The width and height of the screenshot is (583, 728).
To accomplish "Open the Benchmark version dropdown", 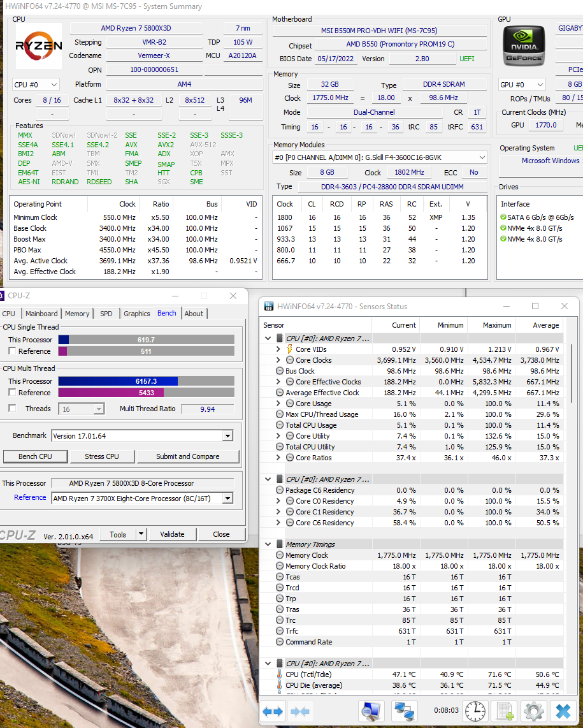I will [x=227, y=436].
